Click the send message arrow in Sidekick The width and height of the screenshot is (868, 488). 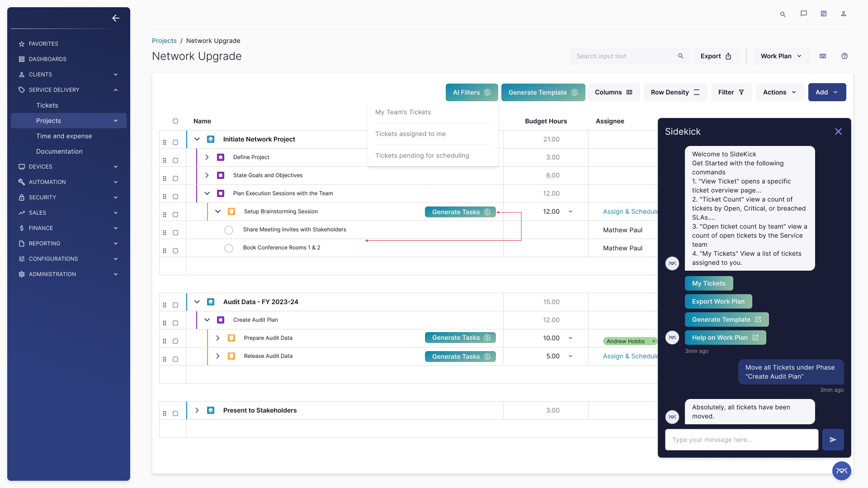tap(833, 440)
